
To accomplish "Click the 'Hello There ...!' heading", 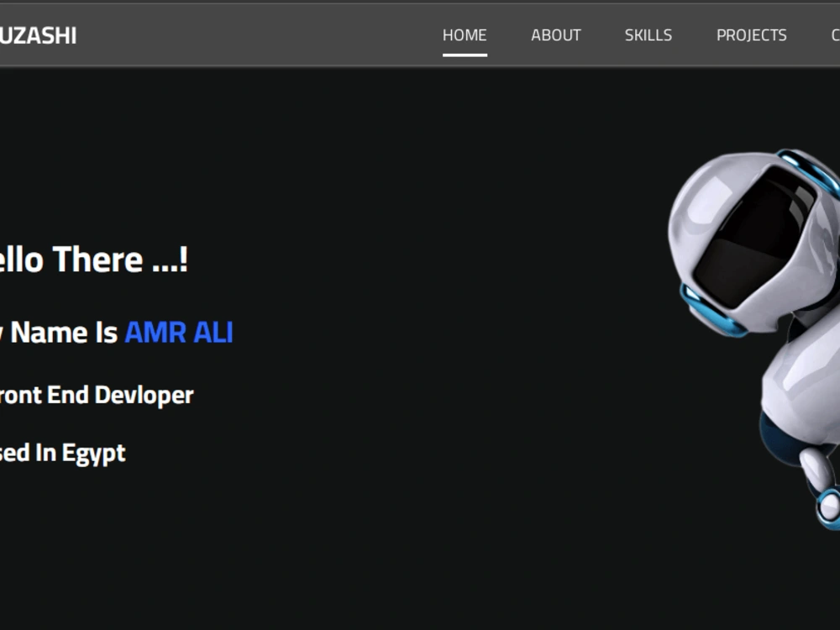I will pos(92,259).
